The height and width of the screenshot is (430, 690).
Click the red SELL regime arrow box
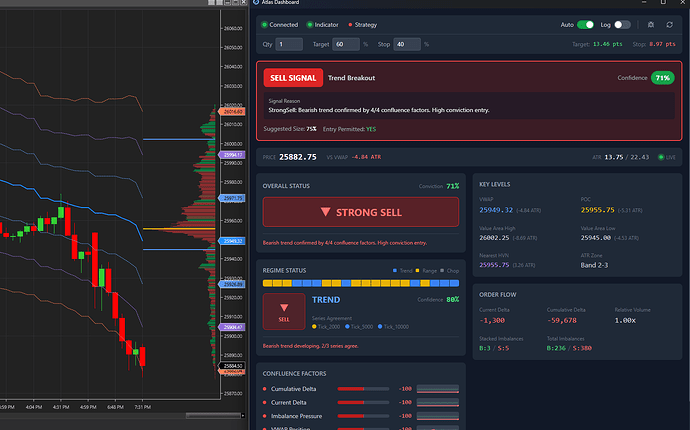point(284,312)
